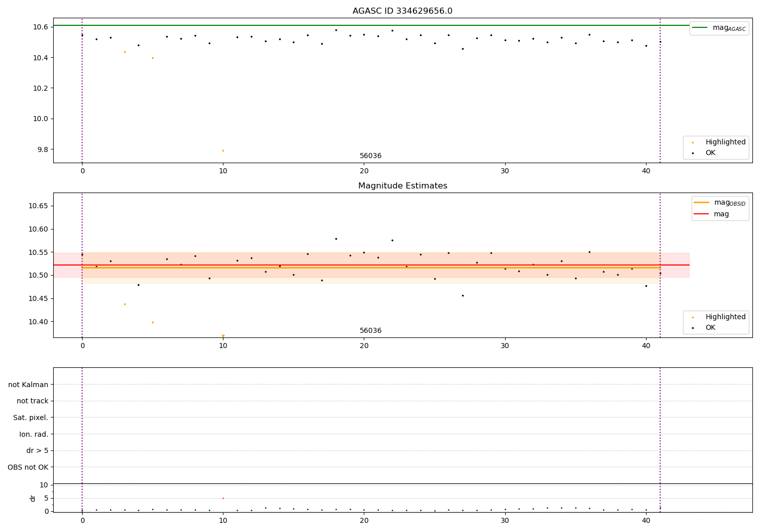
Task: Select the orange mag OBSID legend entry
Action: (719, 203)
